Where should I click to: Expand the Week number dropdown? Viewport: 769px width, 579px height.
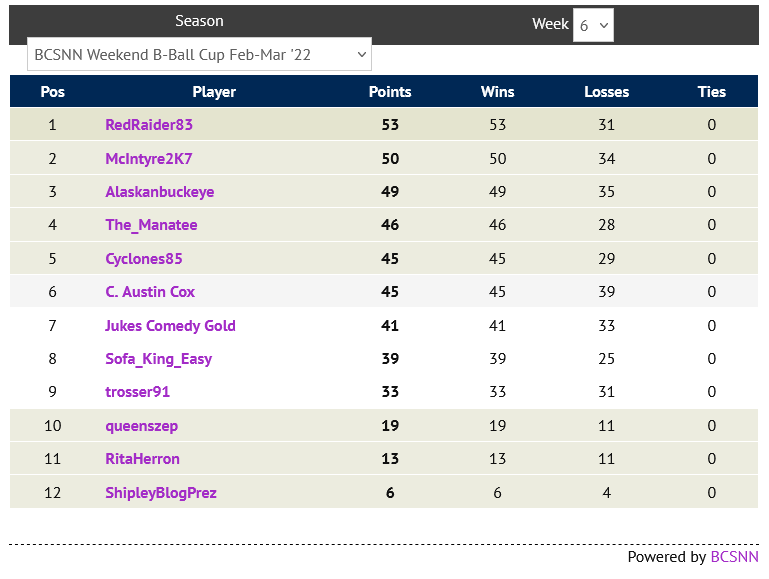[x=593, y=26]
